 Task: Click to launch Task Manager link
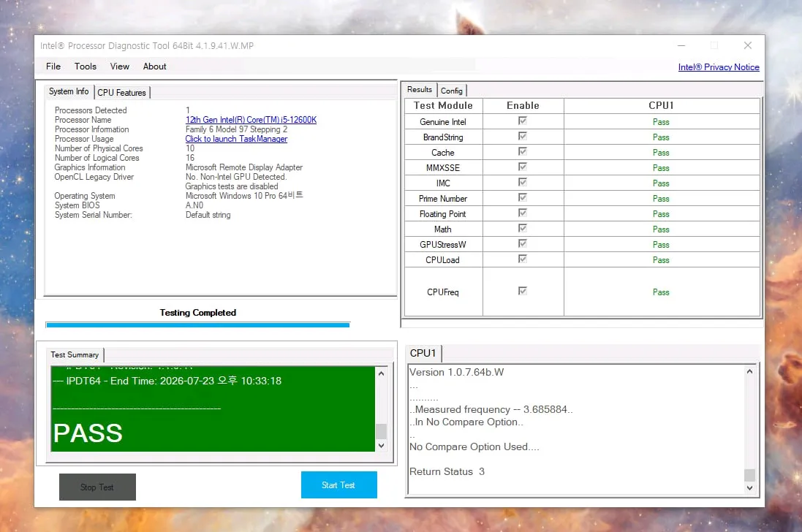point(236,139)
